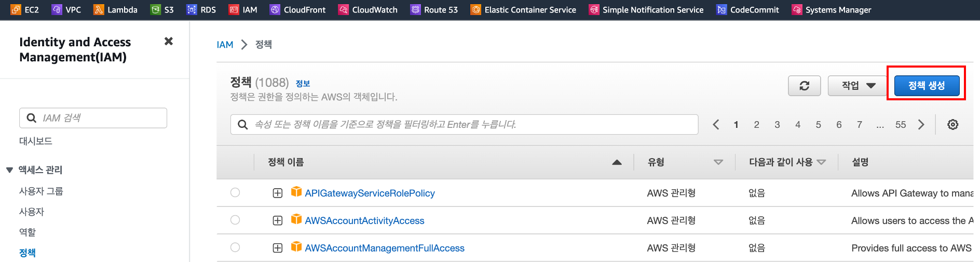This screenshot has width=980, height=262.
Task: Click the search magnifier in policy filter
Action: pyautogui.click(x=242, y=125)
